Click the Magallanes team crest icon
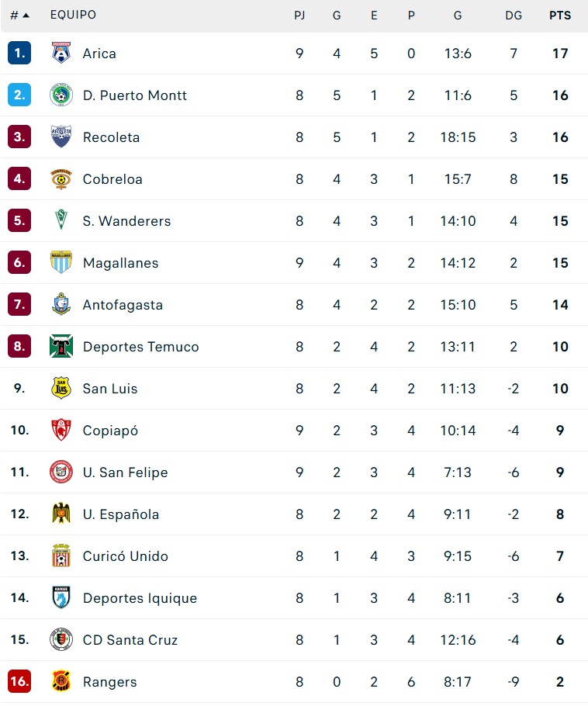This screenshot has width=588, height=706. pyautogui.click(x=61, y=263)
